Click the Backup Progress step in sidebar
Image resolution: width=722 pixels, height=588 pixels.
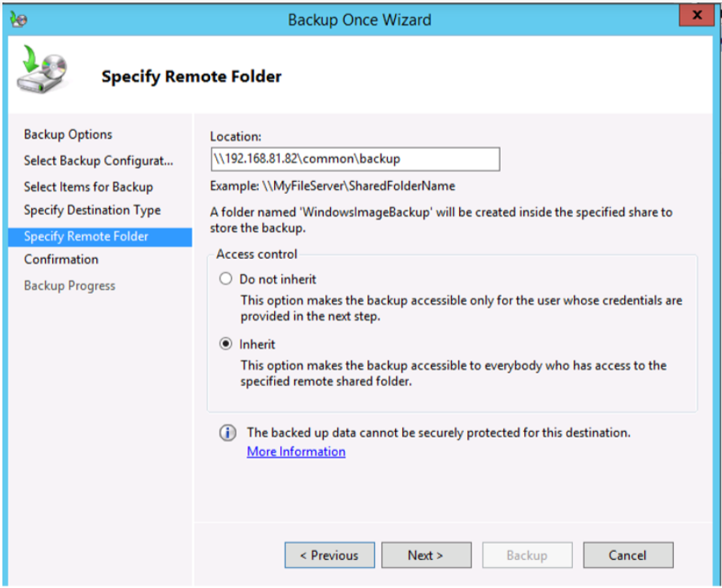tap(70, 286)
